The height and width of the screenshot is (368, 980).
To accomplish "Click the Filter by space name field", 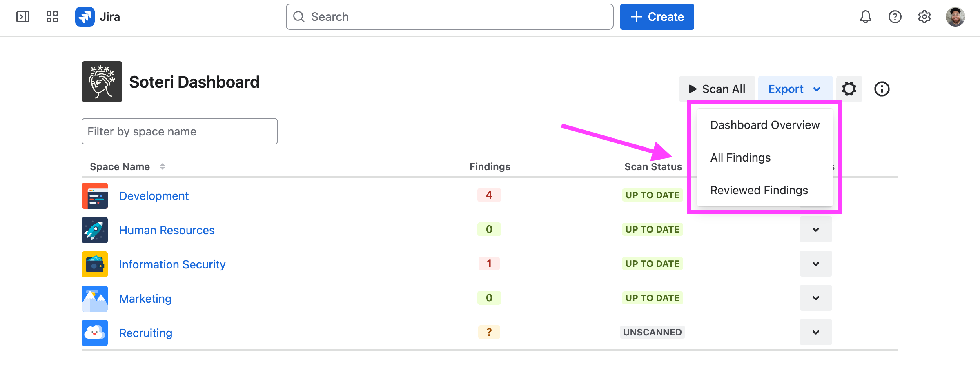I will point(180,131).
